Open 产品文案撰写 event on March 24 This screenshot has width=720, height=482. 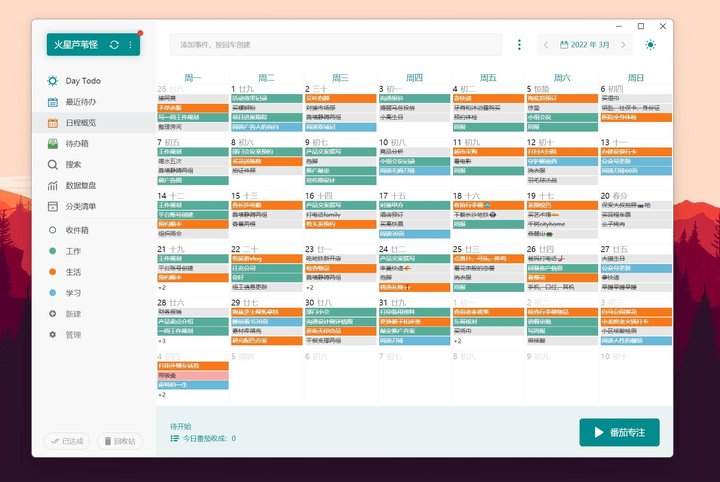coord(415,259)
